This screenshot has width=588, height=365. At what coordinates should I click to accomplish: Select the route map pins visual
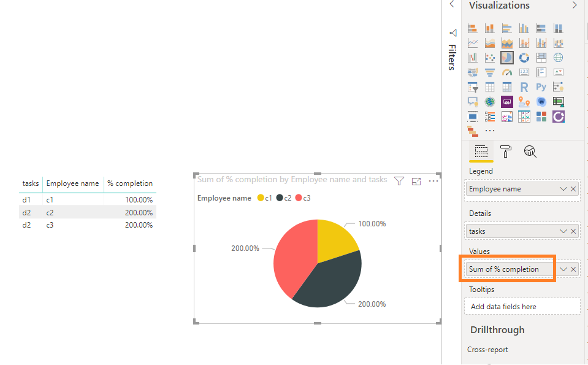coord(524,102)
